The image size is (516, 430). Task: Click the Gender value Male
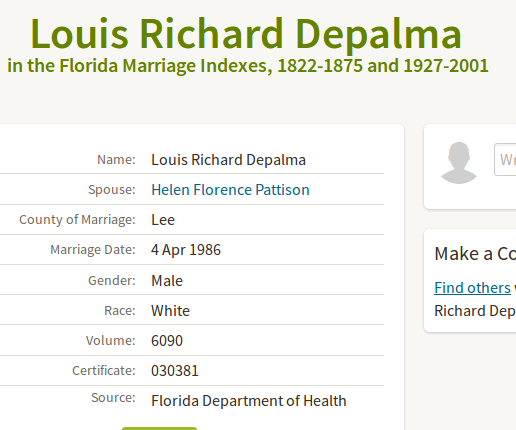pos(167,281)
